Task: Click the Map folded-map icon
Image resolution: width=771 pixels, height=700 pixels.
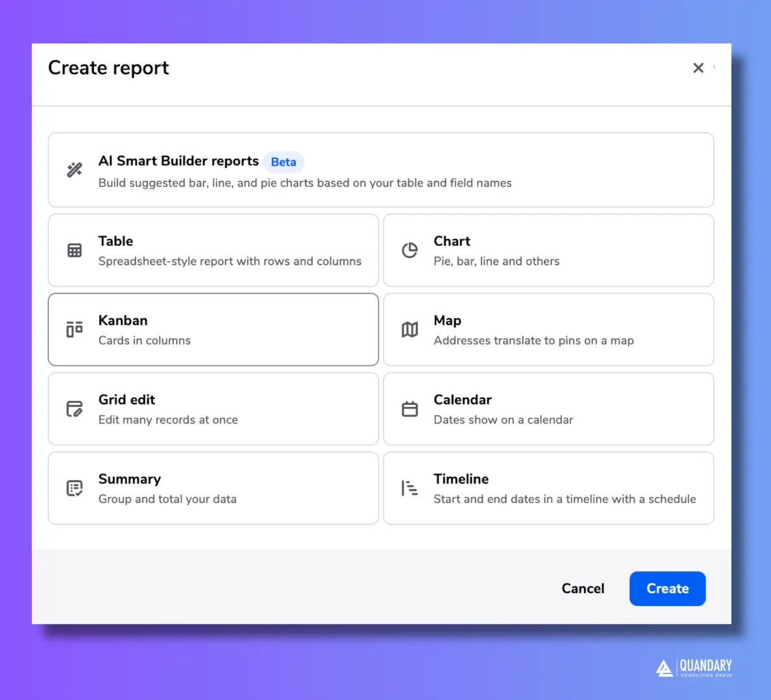Action: [410, 329]
